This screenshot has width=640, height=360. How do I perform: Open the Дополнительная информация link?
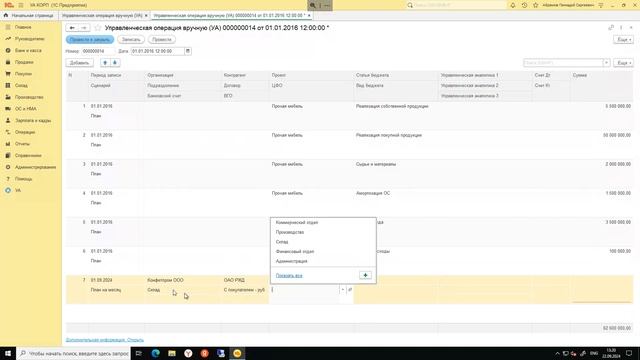coord(105,340)
